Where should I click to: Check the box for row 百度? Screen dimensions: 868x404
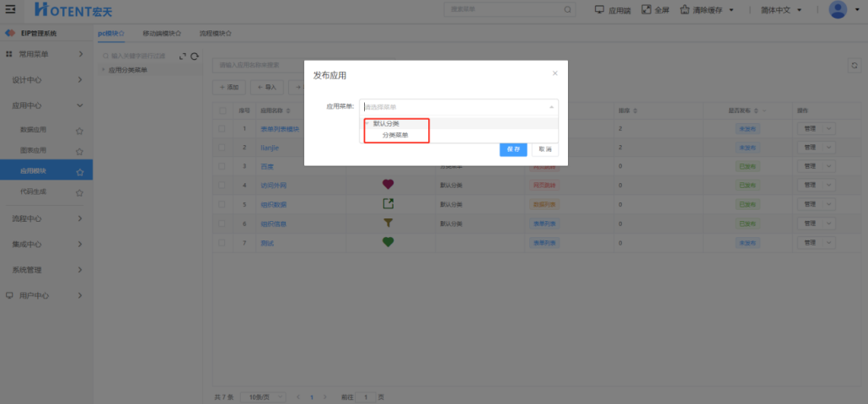coord(222,165)
